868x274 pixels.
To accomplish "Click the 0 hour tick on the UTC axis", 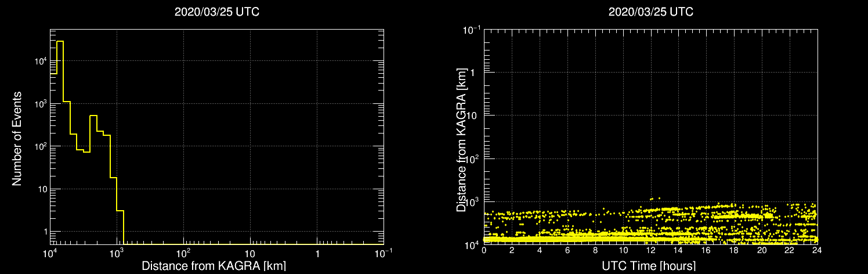I will point(484,251).
